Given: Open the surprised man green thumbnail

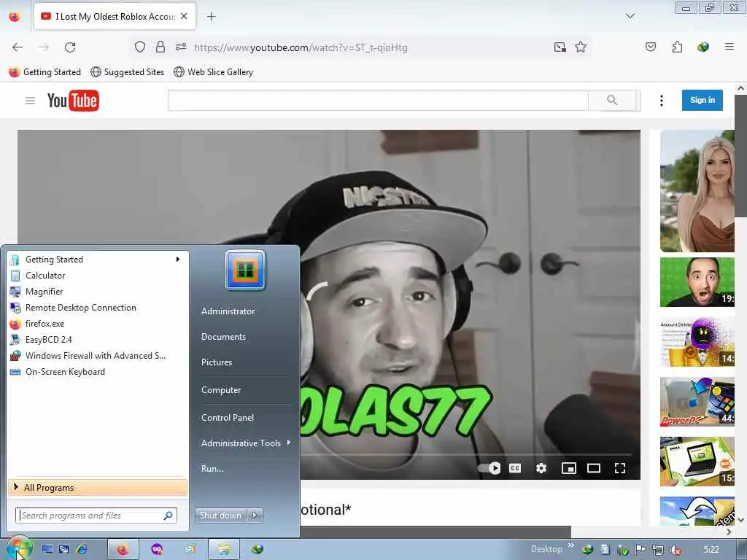Looking at the screenshot, I should [x=697, y=282].
